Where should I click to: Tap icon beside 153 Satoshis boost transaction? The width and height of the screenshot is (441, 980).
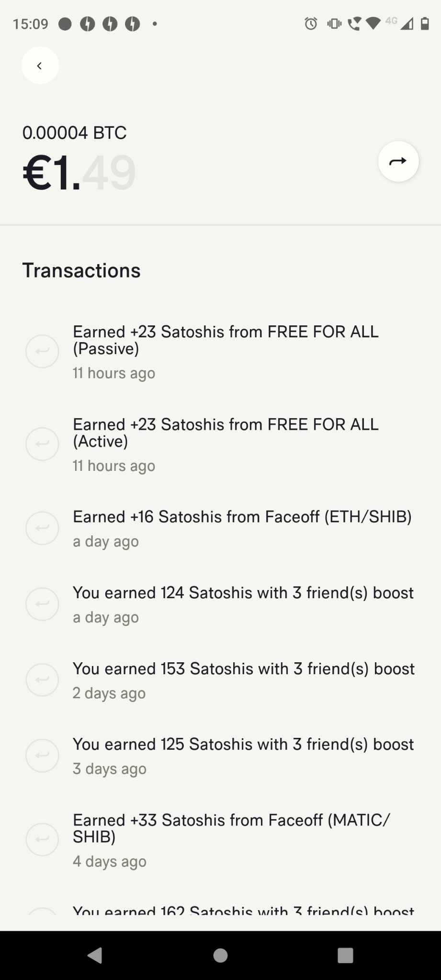[x=42, y=679]
